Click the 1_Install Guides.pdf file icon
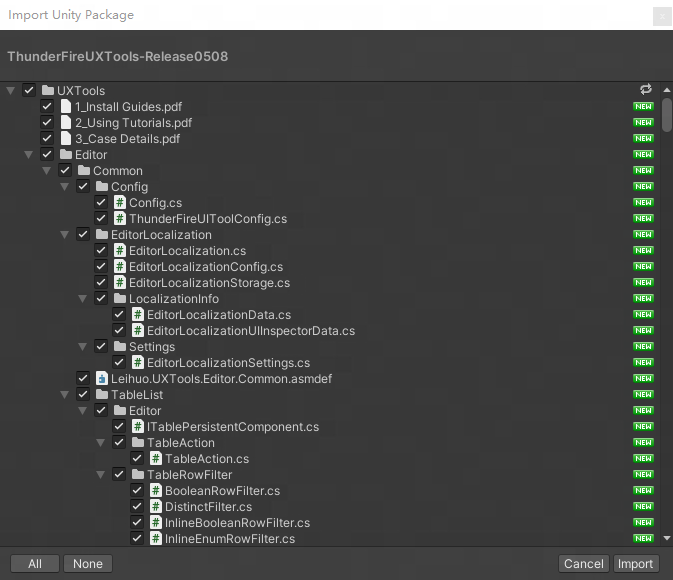 [66, 106]
